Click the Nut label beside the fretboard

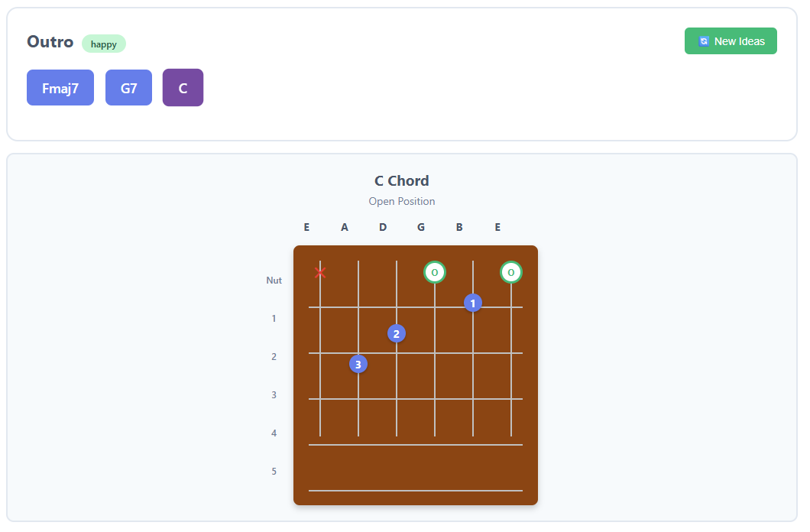tap(274, 280)
